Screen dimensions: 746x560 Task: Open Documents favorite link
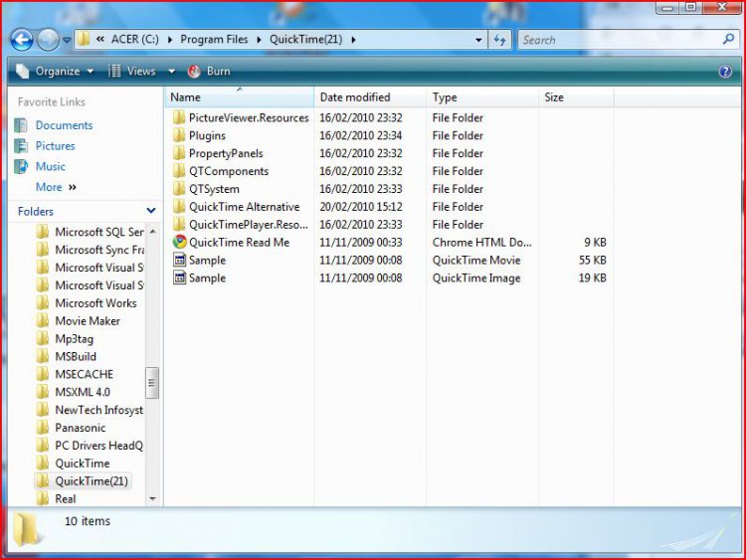[x=65, y=125]
